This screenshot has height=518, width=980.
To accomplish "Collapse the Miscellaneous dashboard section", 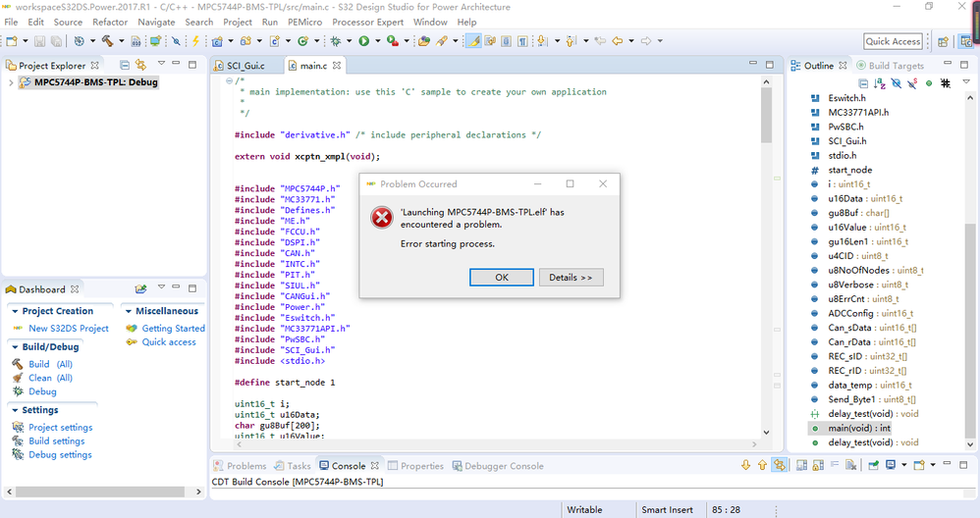I will click(128, 311).
